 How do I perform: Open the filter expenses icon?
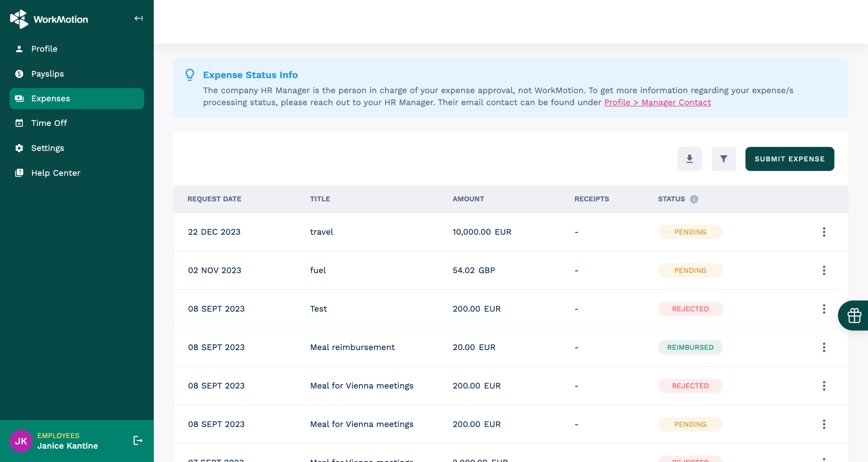tap(723, 159)
